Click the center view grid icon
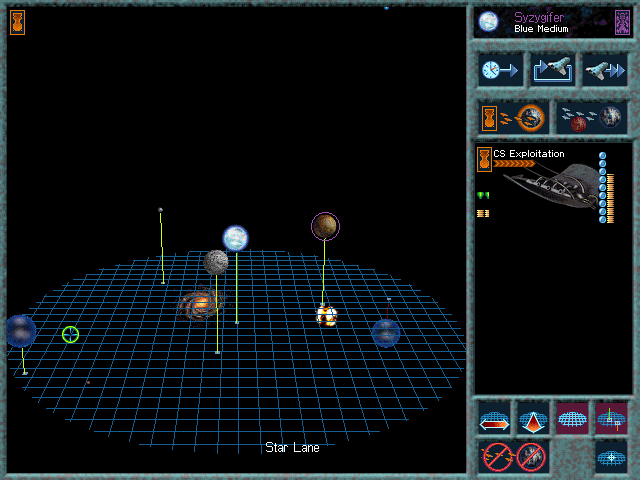Viewport: 640px width, 480px height. 611,457
